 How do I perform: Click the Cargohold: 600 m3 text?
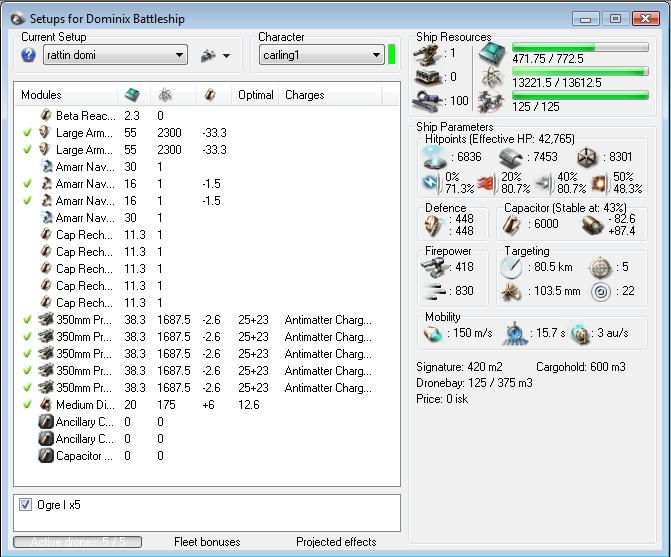[581, 367]
